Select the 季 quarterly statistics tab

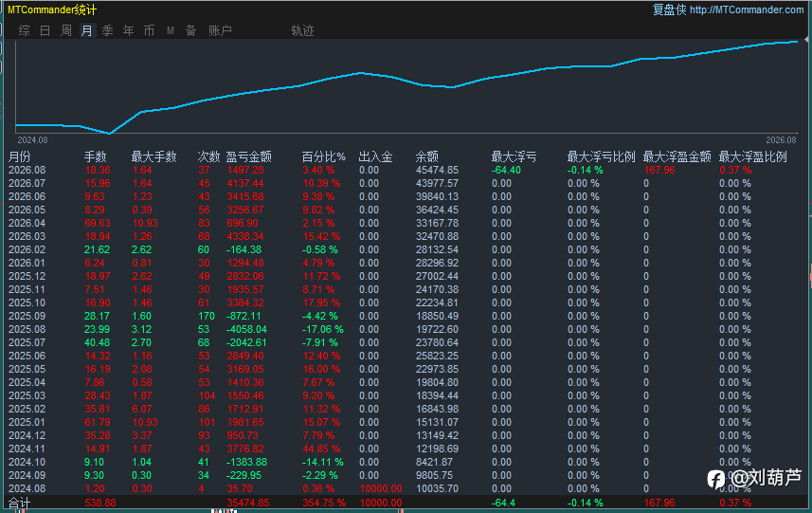pos(108,30)
